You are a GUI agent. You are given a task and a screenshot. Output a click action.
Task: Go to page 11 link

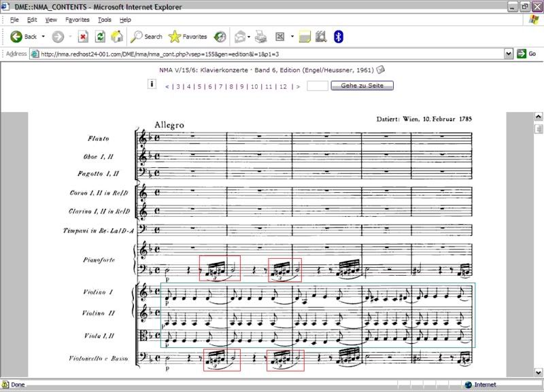coord(269,87)
